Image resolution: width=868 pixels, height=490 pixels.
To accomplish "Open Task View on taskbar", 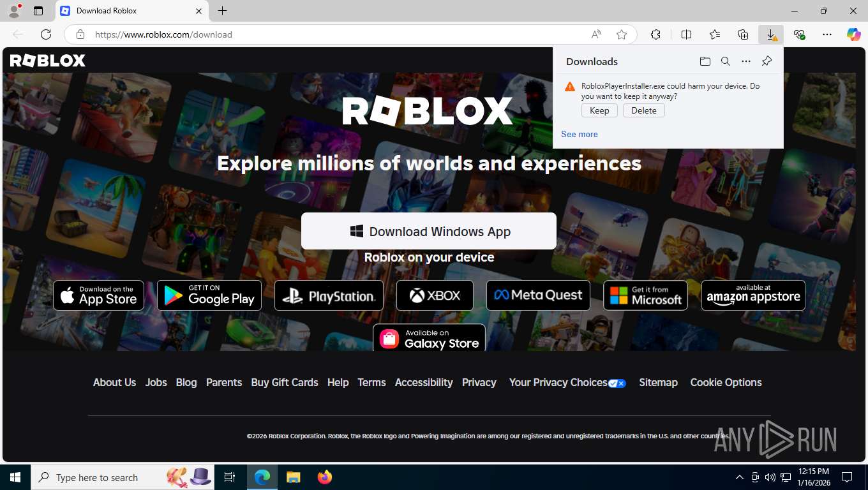I will pos(230,477).
